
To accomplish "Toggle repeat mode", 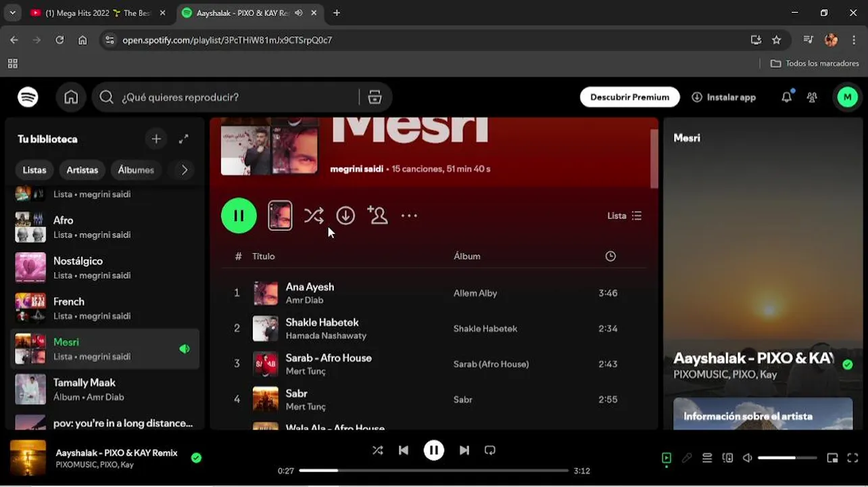I will [490, 450].
